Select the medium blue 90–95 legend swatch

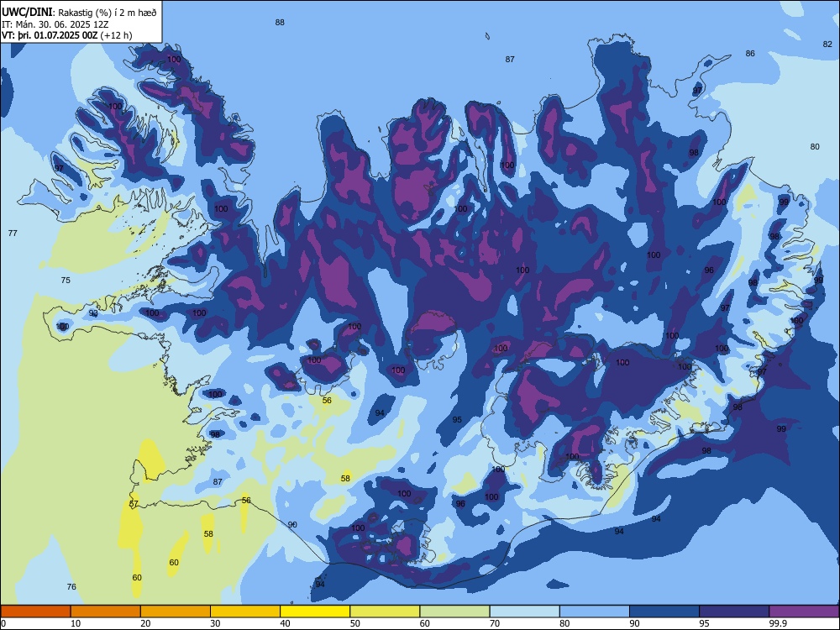pos(664,612)
